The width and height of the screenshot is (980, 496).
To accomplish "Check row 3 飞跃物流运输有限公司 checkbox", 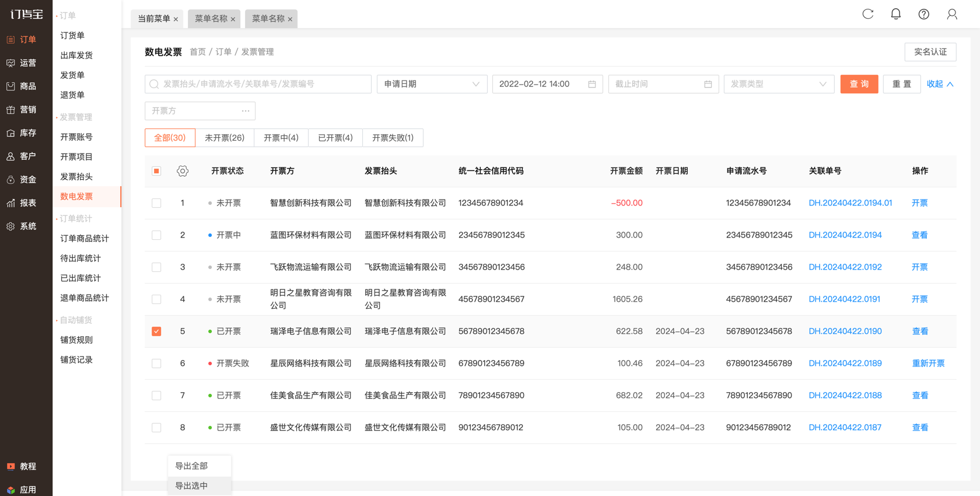I will tap(156, 267).
